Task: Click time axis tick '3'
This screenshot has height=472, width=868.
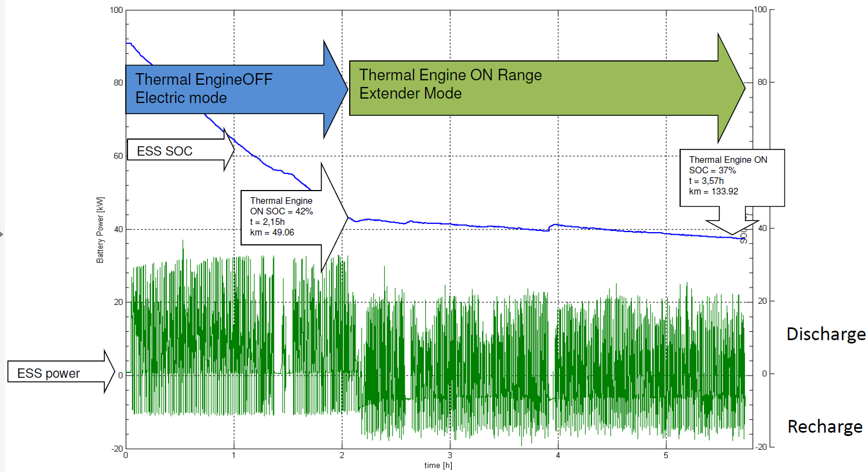Action: [450, 455]
